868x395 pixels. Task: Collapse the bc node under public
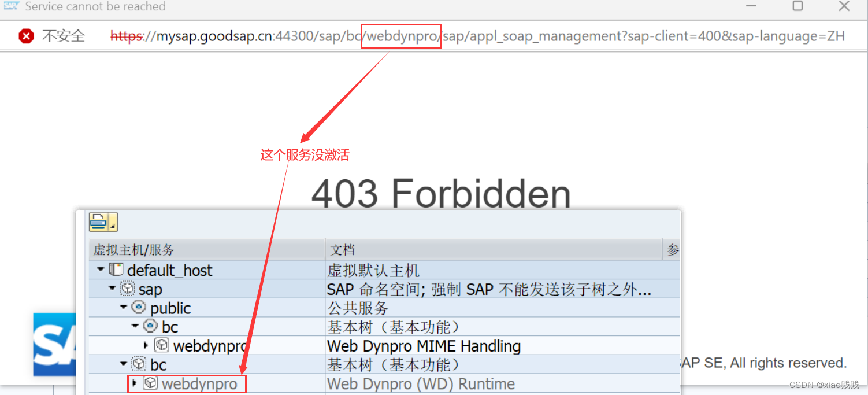(135, 326)
